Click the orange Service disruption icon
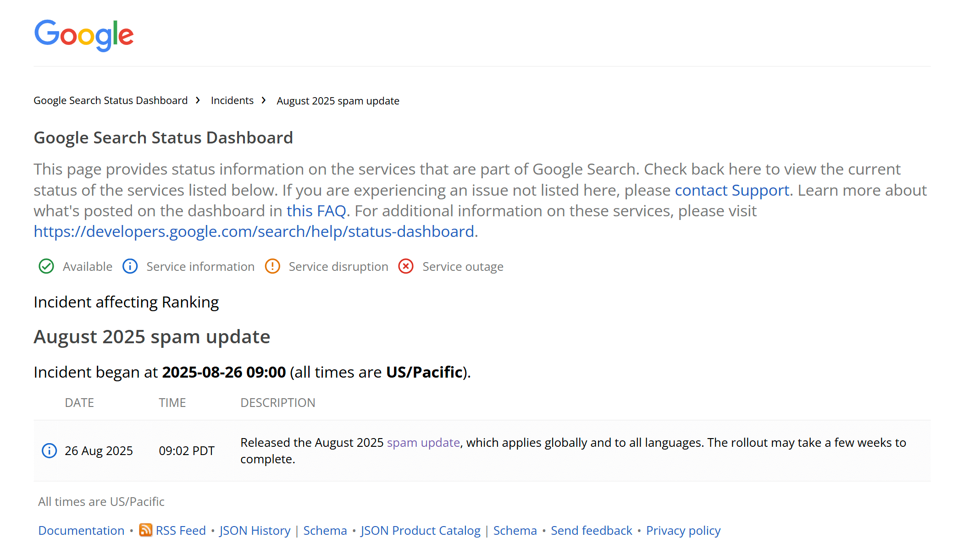 tap(272, 266)
